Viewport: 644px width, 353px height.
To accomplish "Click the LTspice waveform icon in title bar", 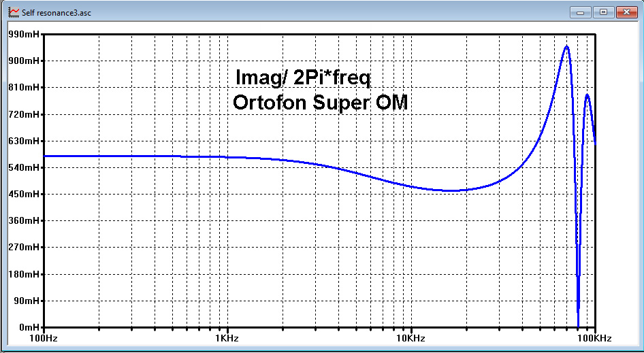I will tap(14, 12).
